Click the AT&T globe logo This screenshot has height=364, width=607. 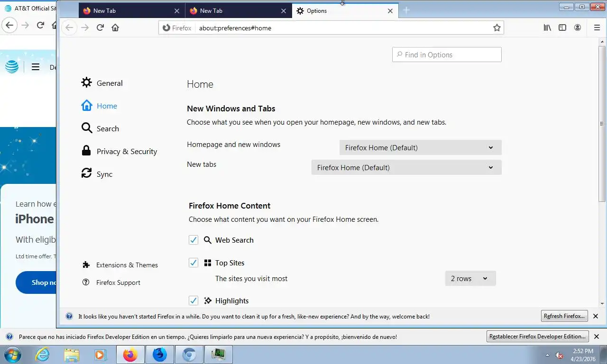(x=12, y=67)
